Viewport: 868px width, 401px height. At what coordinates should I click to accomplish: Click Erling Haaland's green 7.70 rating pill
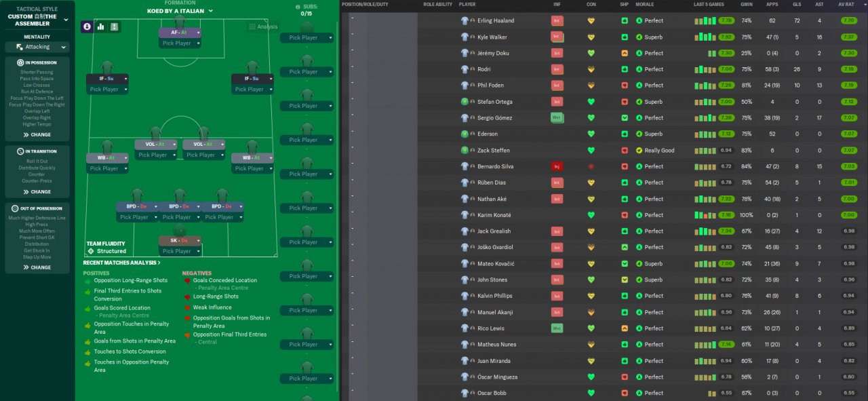pos(848,21)
